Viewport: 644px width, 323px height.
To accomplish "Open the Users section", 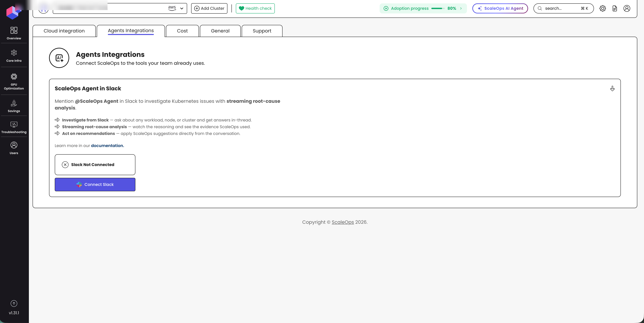I will 14,148.
